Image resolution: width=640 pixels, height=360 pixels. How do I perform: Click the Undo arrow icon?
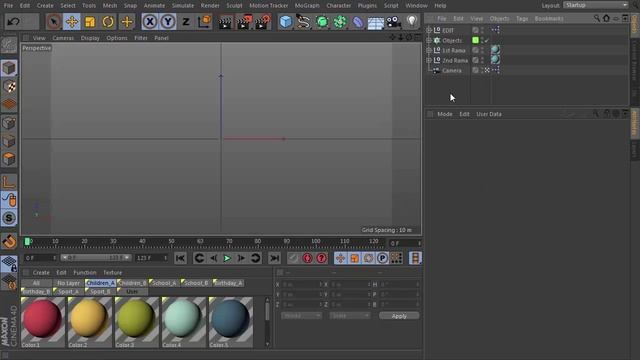[13, 22]
